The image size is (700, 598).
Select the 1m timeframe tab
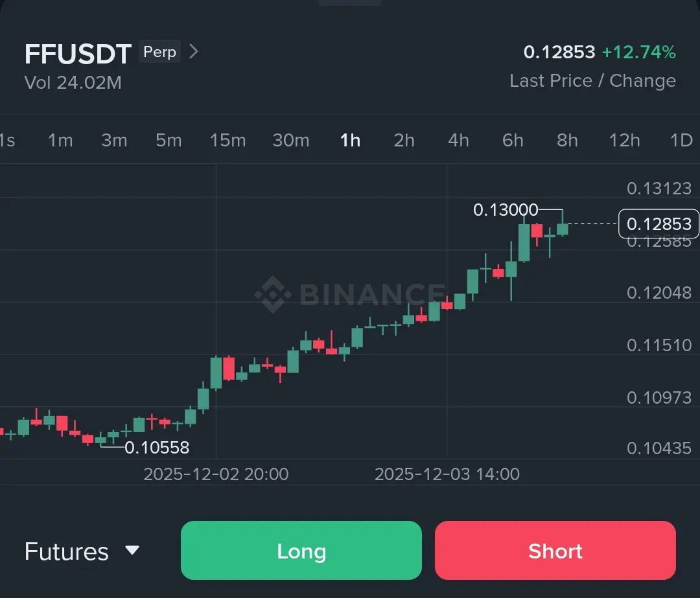tap(60, 140)
